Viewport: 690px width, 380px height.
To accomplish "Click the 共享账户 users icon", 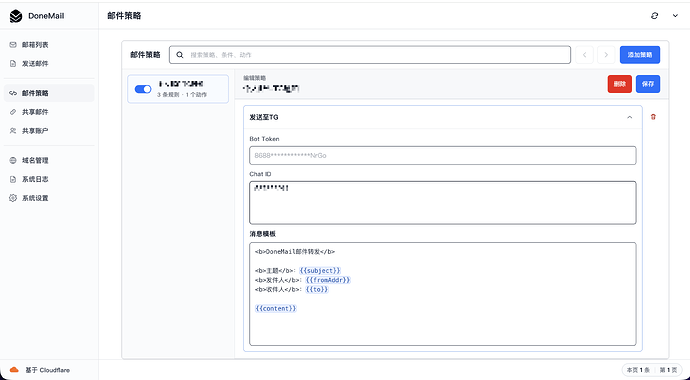I will (x=13, y=131).
